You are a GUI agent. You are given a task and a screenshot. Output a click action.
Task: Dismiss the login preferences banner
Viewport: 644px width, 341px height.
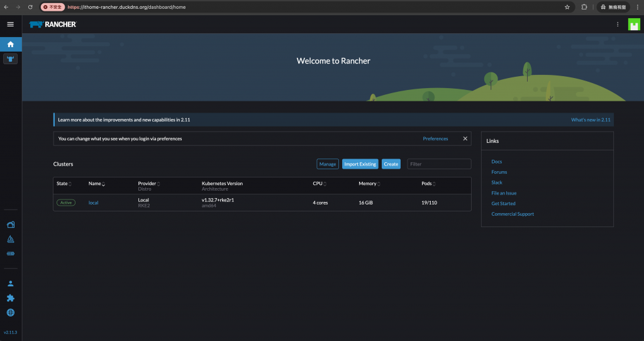[x=465, y=138]
